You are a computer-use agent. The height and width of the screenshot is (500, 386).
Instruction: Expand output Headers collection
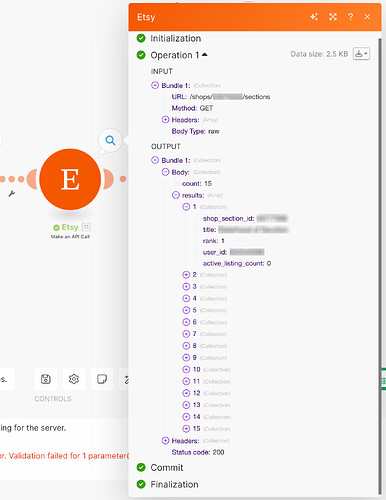coord(165,440)
